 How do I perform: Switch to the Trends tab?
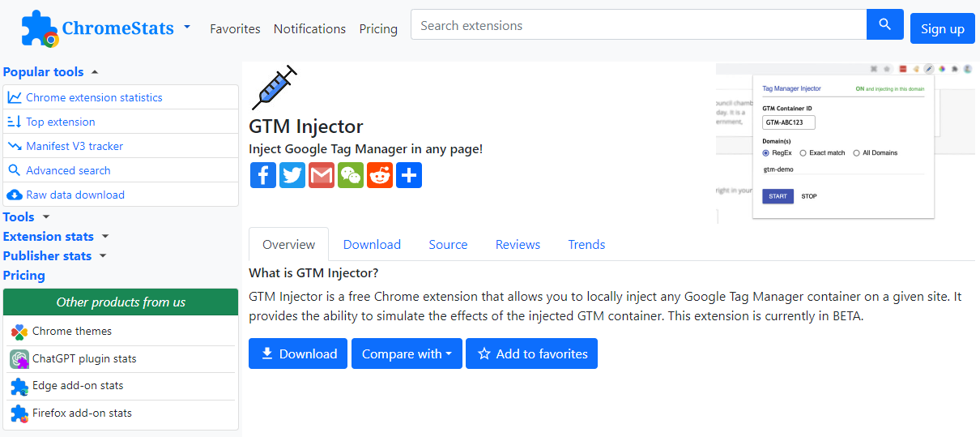point(586,244)
